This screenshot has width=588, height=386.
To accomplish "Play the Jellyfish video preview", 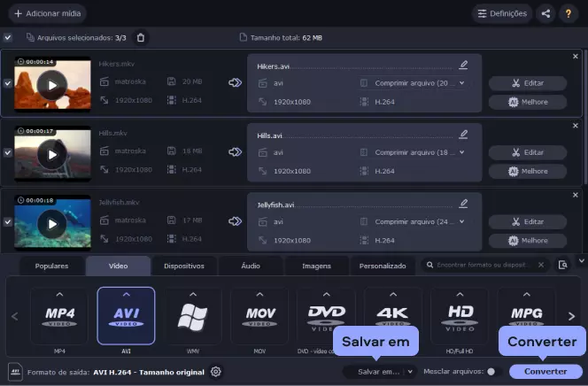I will tap(52, 224).
